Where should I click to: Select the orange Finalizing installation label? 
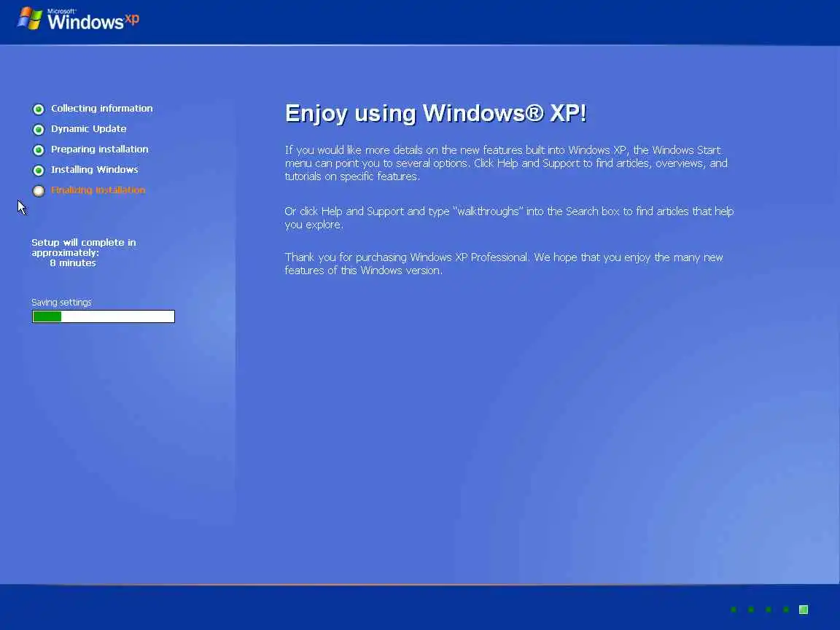pos(98,190)
